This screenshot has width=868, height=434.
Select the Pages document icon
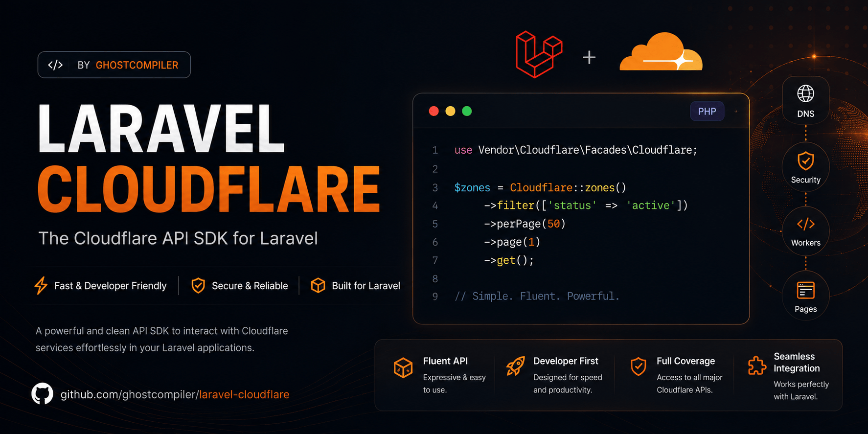(805, 290)
